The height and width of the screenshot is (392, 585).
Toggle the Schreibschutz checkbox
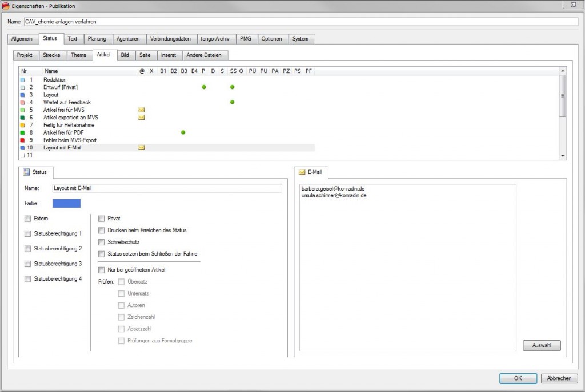pyautogui.click(x=102, y=242)
